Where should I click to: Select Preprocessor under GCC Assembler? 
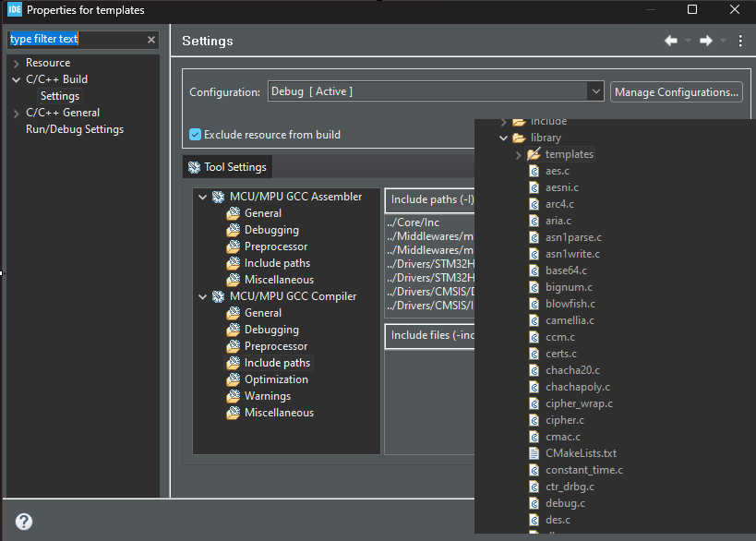[x=275, y=246]
